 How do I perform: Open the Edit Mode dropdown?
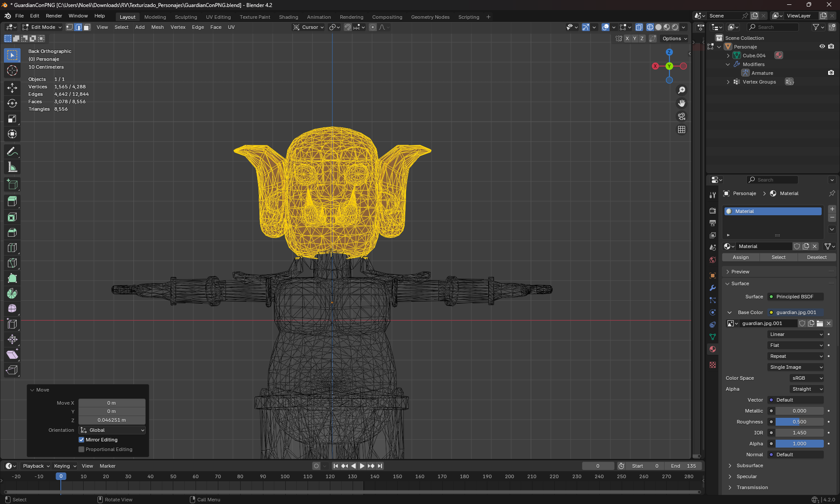click(42, 27)
